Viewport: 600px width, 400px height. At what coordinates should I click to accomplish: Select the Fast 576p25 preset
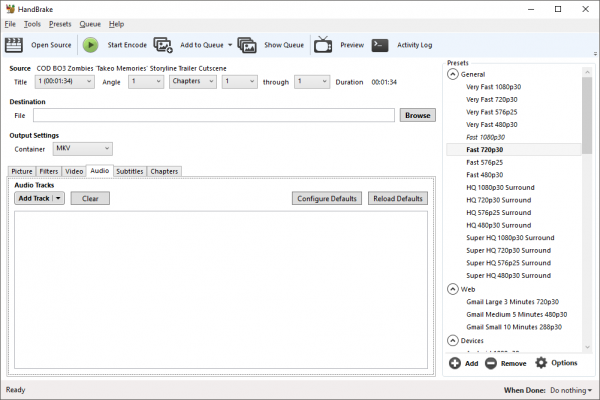click(484, 162)
